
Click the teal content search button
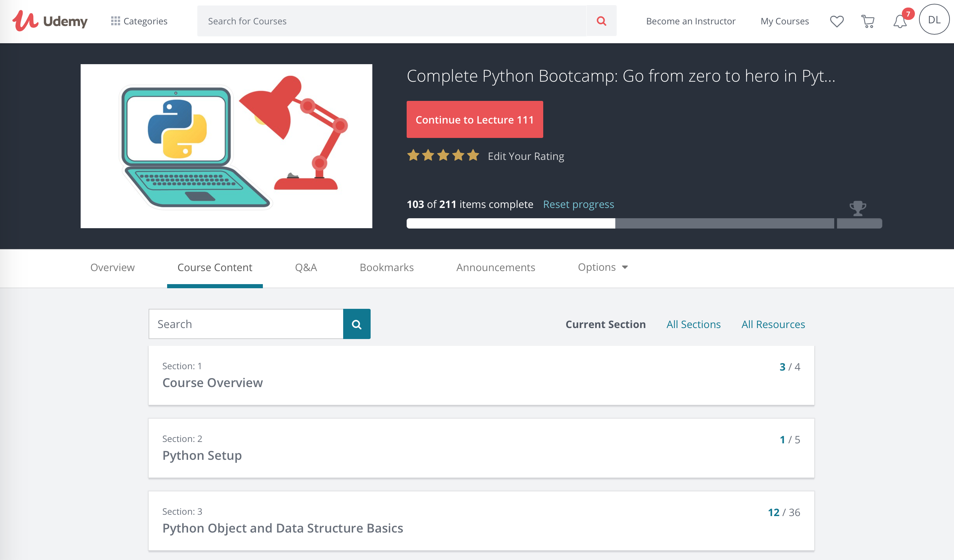357,324
